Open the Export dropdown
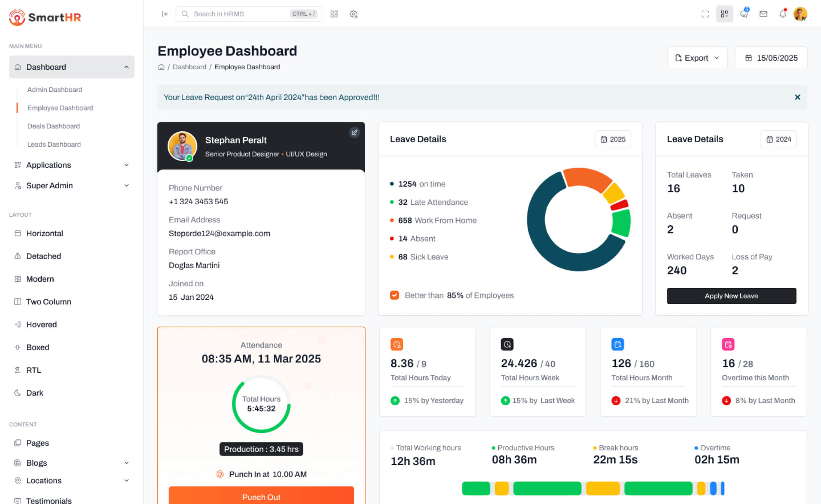 click(697, 58)
